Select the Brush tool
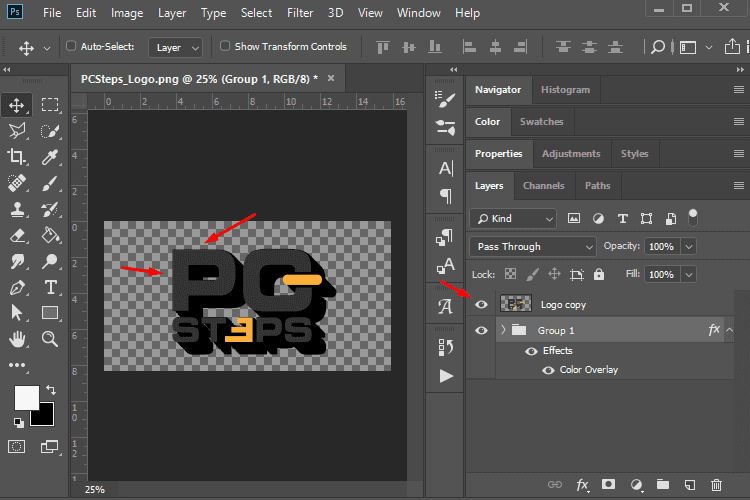 pos(50,183)
